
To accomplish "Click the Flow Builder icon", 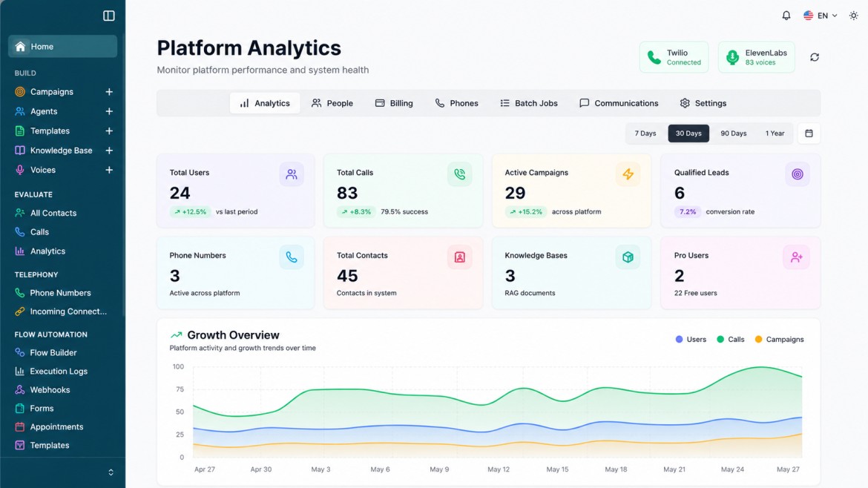I will point(20,352).
